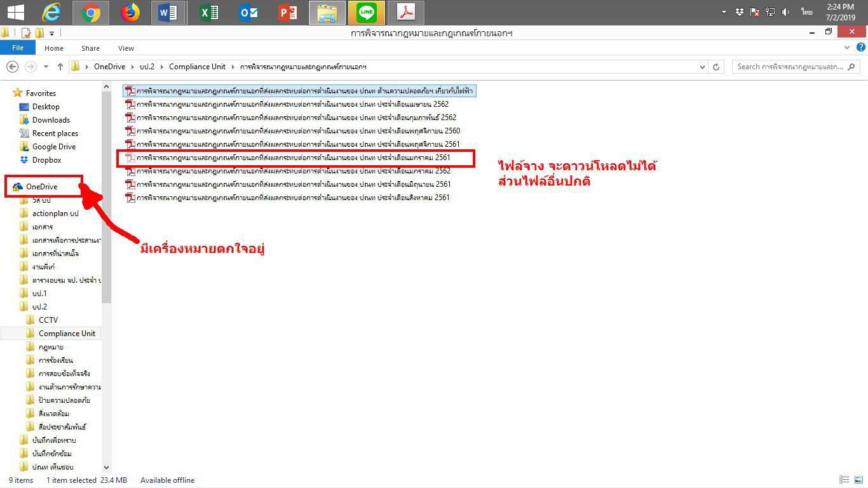Image resolution: width=868 pixels, height=488 pixels.
Task: Click the network tray icon
Action: point(770,12)
